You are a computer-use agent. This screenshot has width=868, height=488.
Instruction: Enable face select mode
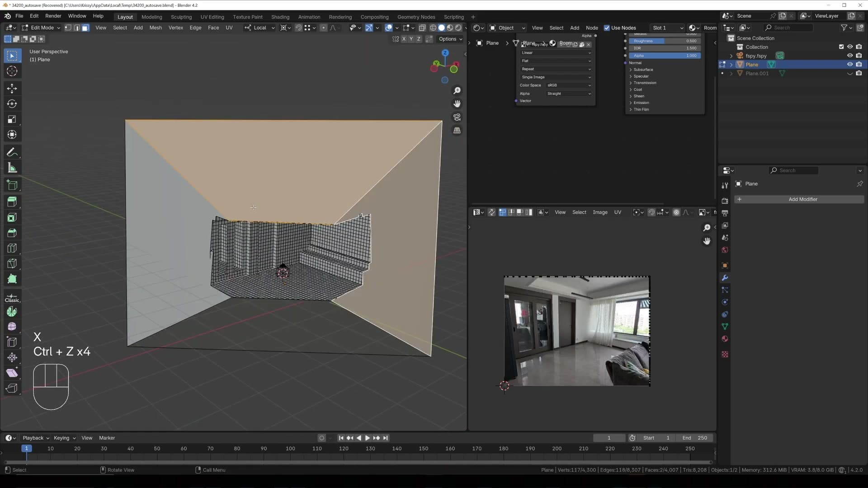click(85, 28)
